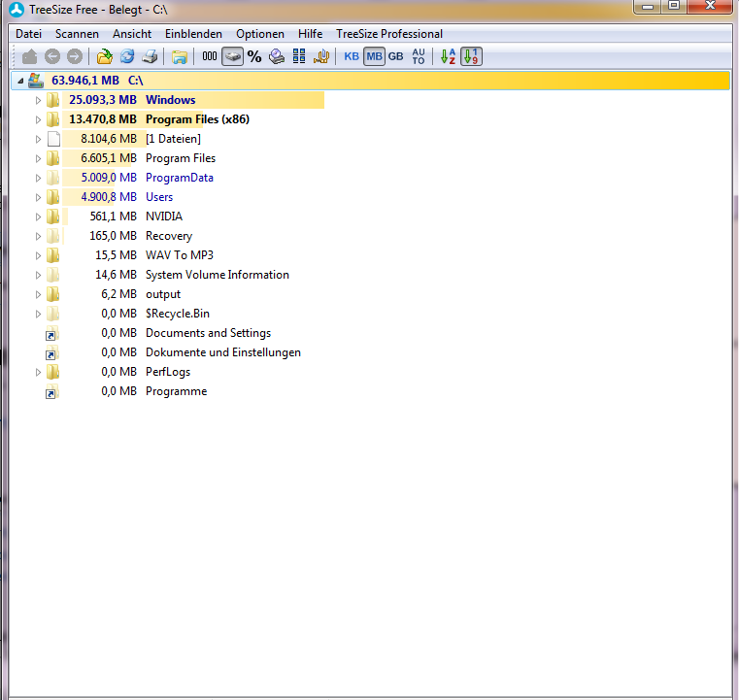This screenshot has width=739, height=700.
Task: Print the report with the printer icon
Action: coord(150,56)
